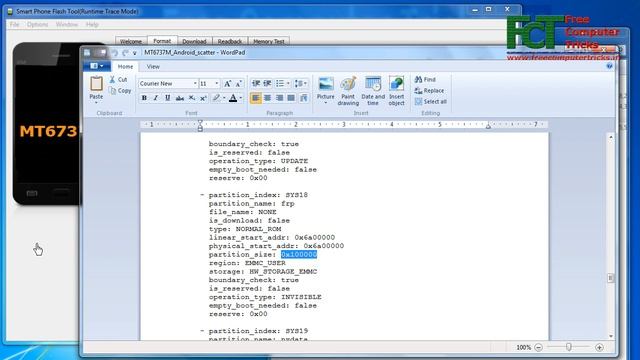Click the first line indent marker on ruler
Image resolution: width=640 pixels, height=360 pixels.
tap(200, 122)
